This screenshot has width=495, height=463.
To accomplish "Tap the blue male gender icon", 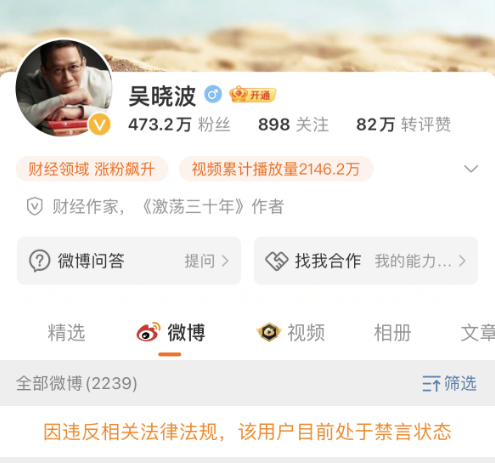I will tap(213, 94).
